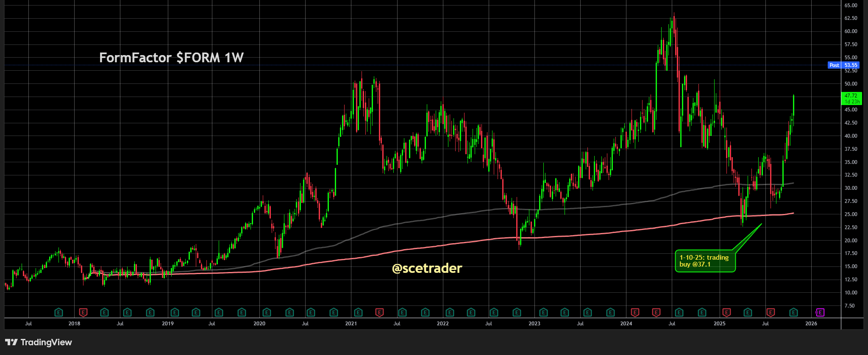Open the earnings marker above the 2023 label
This screenshot has width=868, height=355.
click(x=543, y=313)
